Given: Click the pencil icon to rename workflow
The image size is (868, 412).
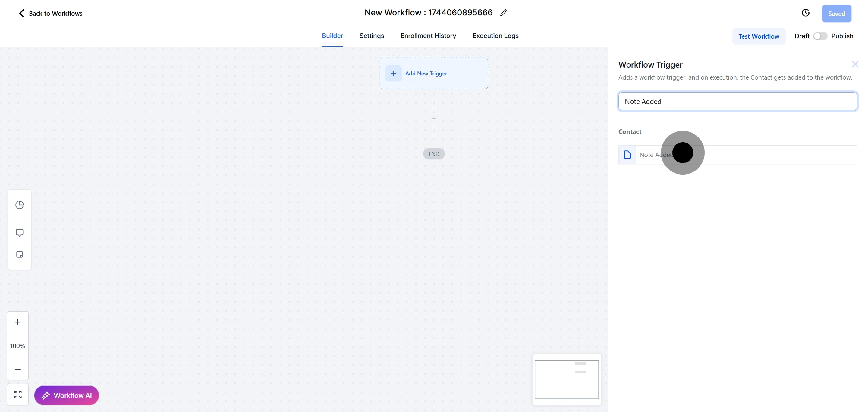Looking at the screenshot, I should point(503,13).
